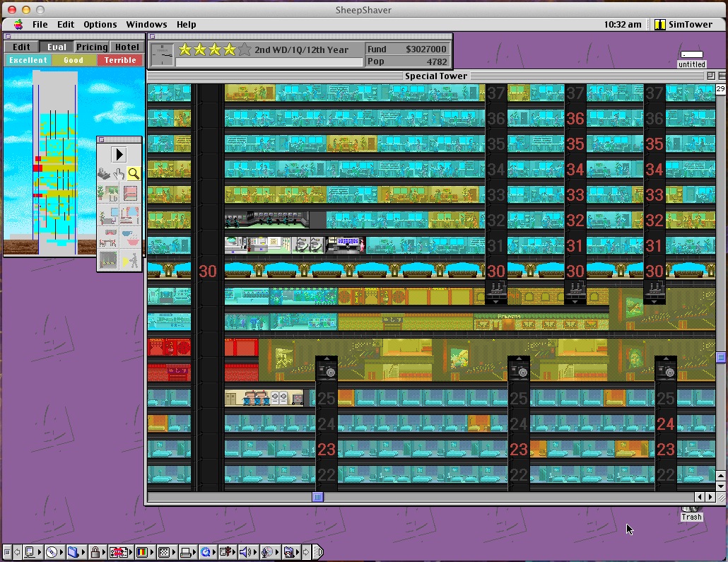The height and width of the screenshot is (562, 728).
Task: Open the File menu
Action: pos(40,25)
